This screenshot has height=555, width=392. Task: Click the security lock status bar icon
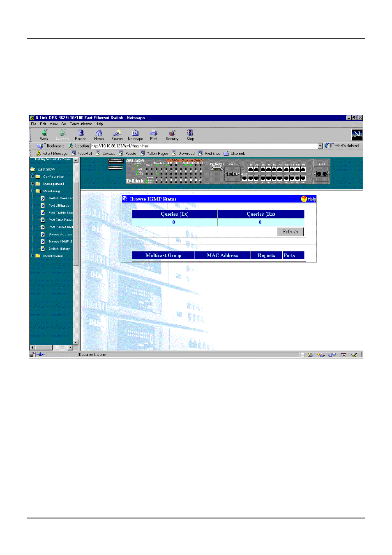tap(32, 355)
